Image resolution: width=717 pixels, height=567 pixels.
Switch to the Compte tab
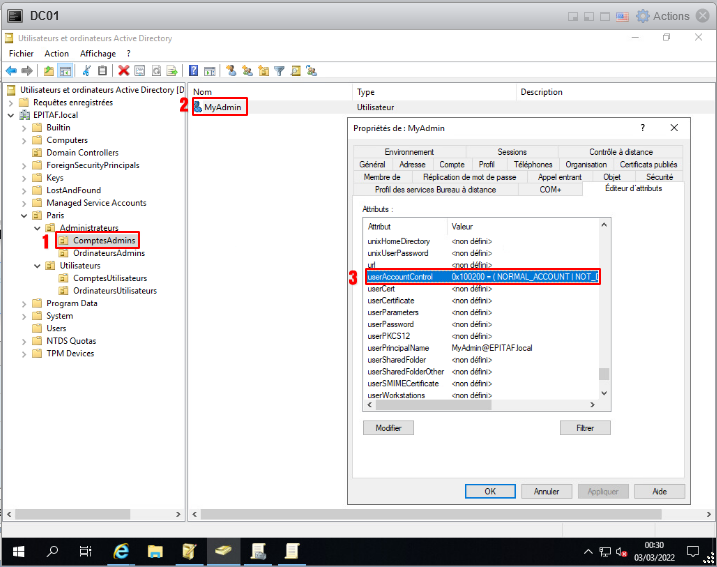point(452,164)
